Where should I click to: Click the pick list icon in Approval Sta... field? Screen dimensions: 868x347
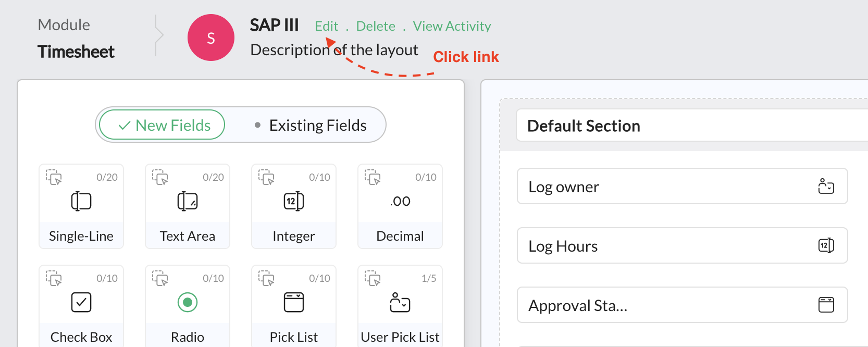[826, 305]
